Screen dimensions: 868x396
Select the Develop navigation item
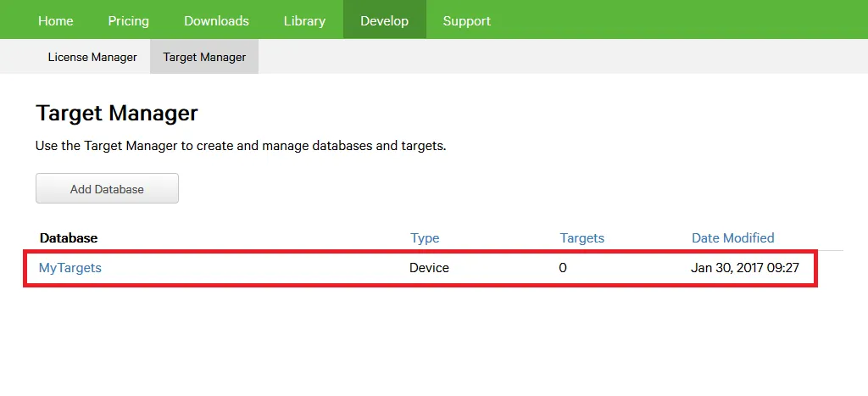pyautogui.click(x=384, y=20)
